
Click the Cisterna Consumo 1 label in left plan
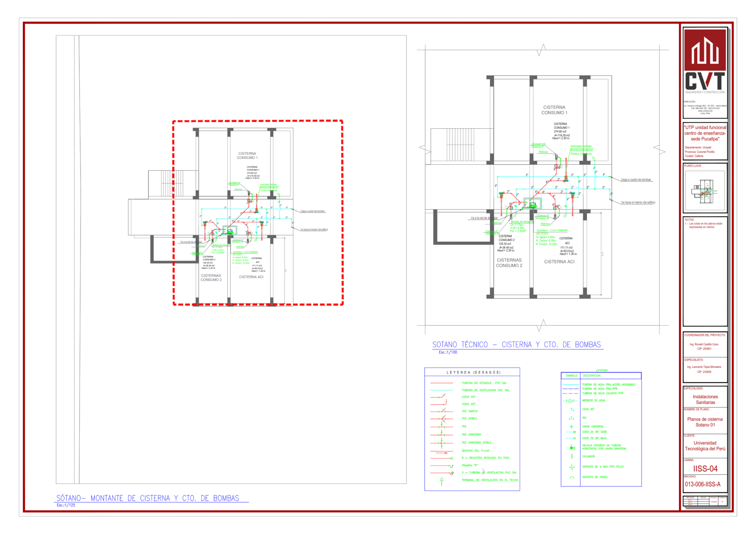coord(247,156)
